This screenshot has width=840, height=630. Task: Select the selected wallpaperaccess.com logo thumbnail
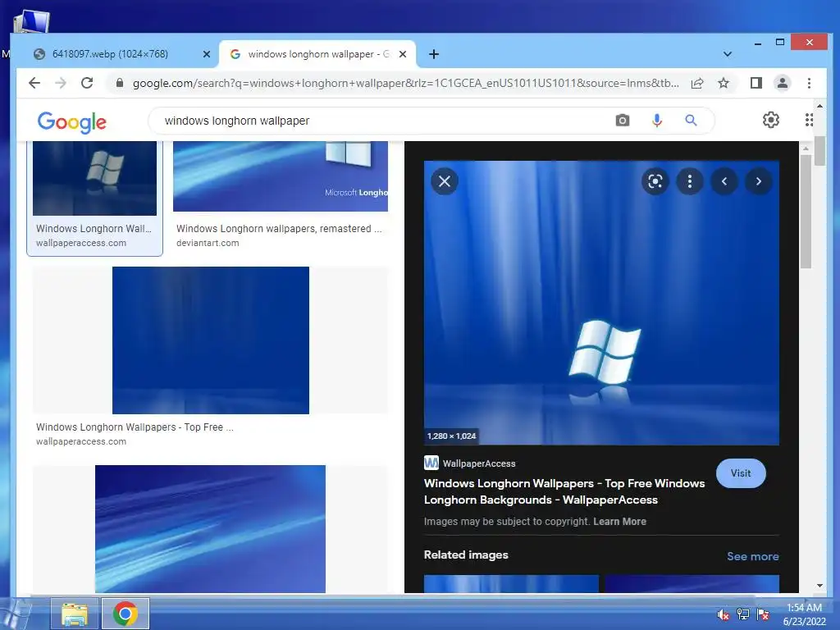pos(95,178)
